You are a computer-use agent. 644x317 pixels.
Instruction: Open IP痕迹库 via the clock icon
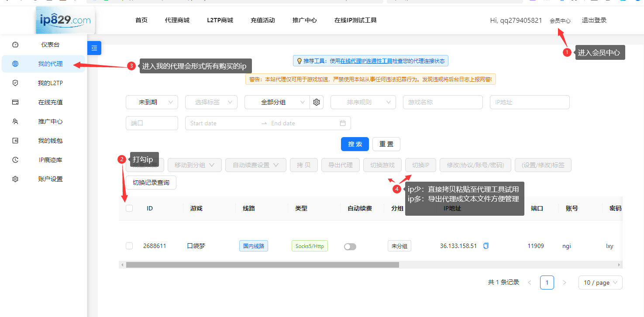15,159
